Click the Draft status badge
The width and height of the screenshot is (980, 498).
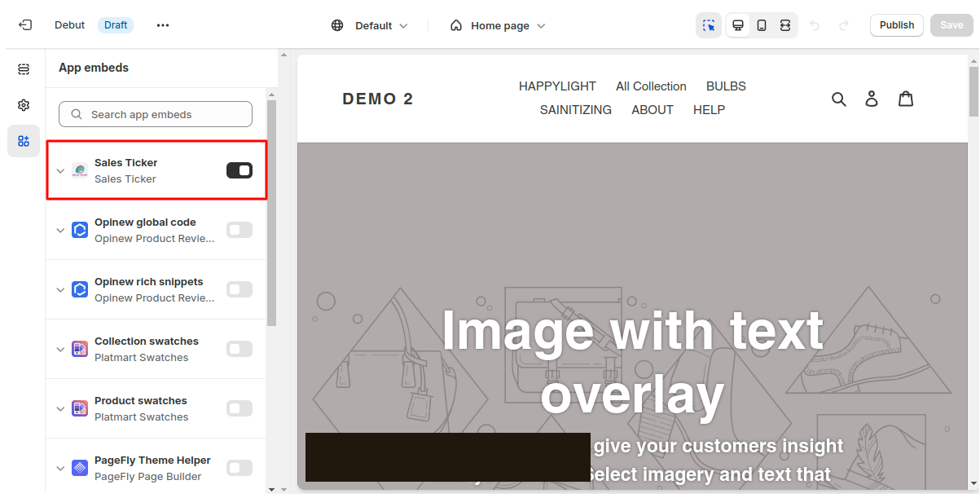coord(116,25)
